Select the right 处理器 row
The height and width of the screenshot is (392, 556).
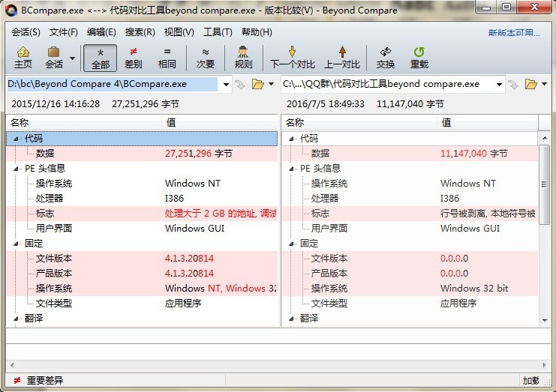(x=410, y=199)
